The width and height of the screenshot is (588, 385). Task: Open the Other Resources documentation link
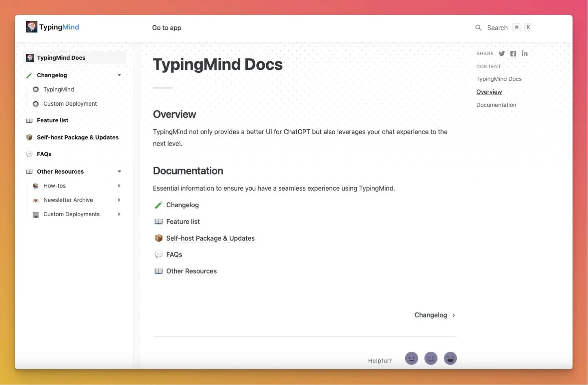(x=191, y=271)
